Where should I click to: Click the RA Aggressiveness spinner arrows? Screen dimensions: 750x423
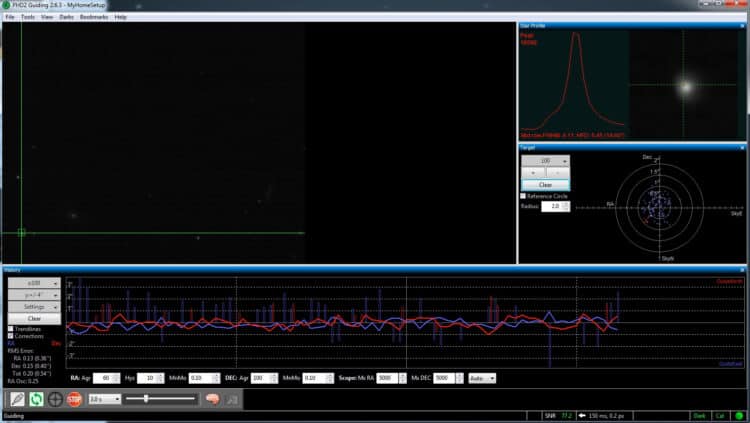pos(117,378)
